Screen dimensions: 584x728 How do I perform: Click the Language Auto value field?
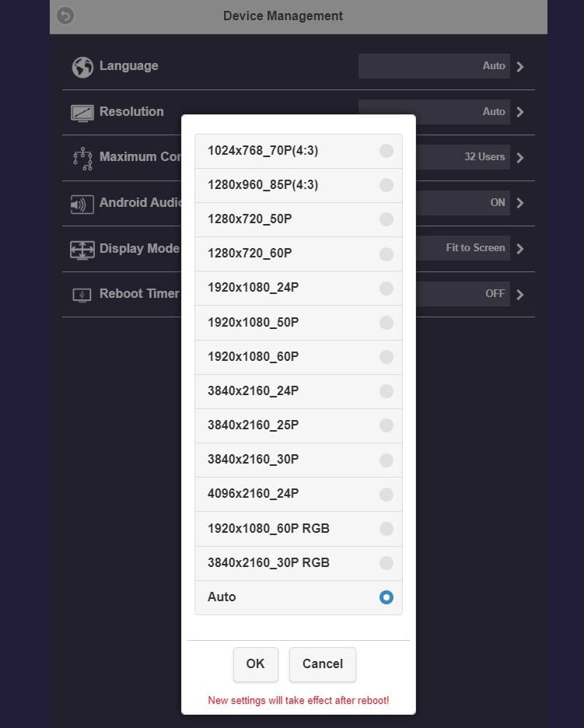(434, 66)
